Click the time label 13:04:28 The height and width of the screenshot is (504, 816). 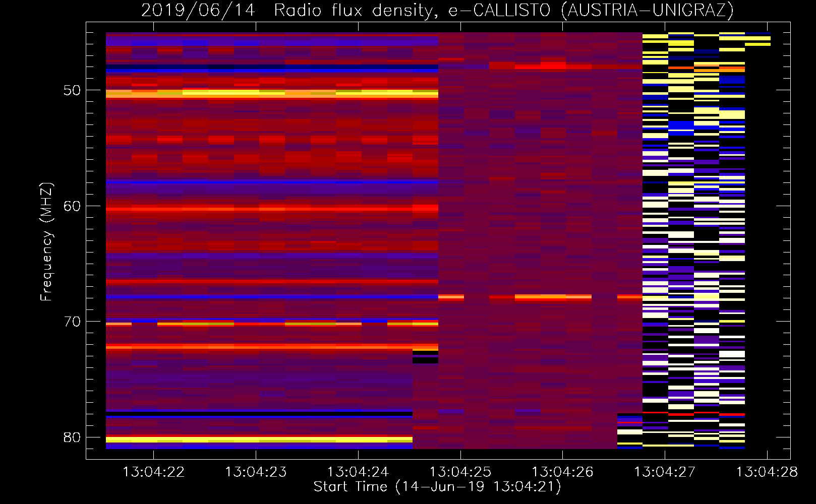pos(767,472)
